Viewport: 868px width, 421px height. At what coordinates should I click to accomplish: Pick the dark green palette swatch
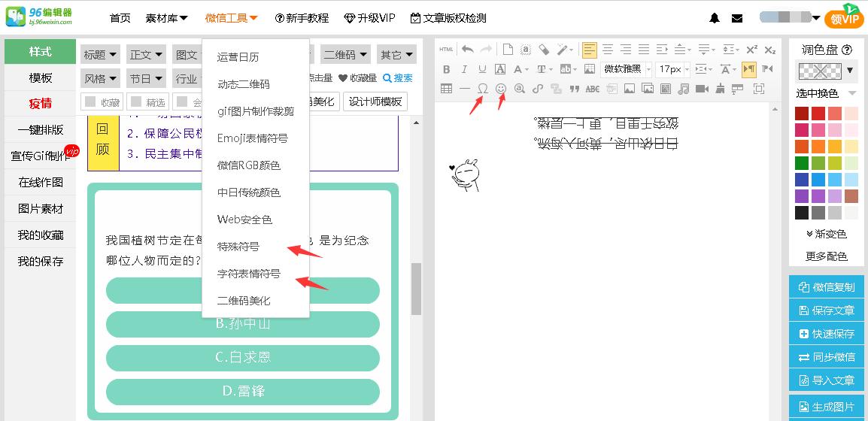click(802, 163)
